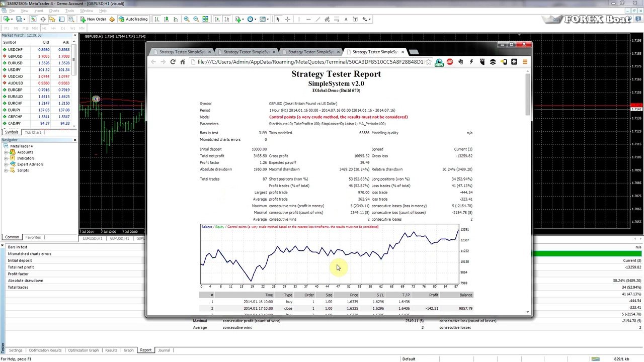This screenshot has height=362, width=644.
Task: Open the View menu
Action: pyautogui.click(x=25, y=11)
